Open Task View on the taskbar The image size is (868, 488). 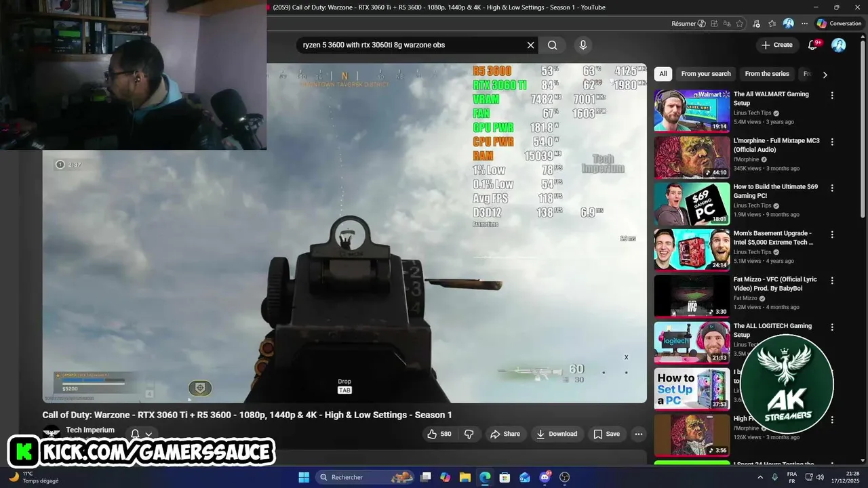tap(426, 477)
